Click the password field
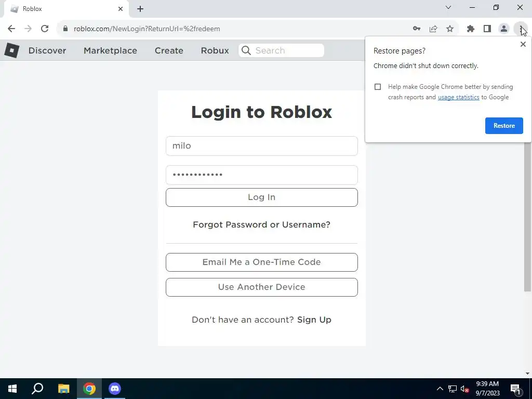Viewport: 532px width, 399px height. pyautogui.click(x=262, y=175)
